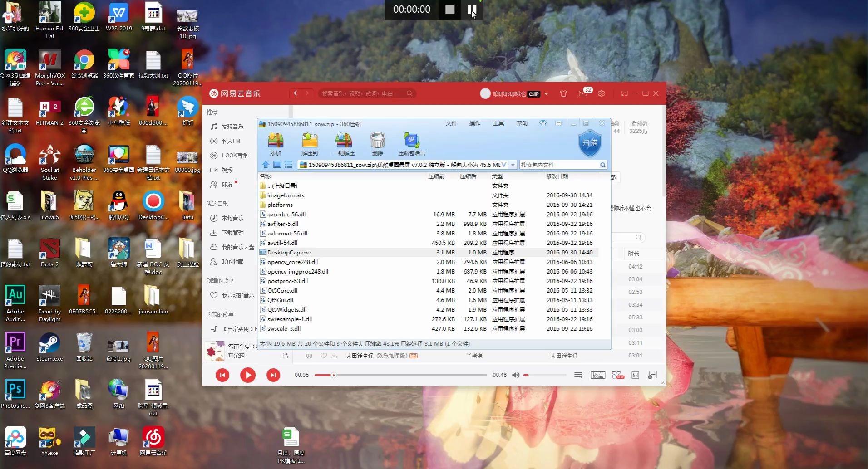Open the 帮助 menu in 360压缩
The height and width of the screenshot is (469, 868).
click(522, 123)
